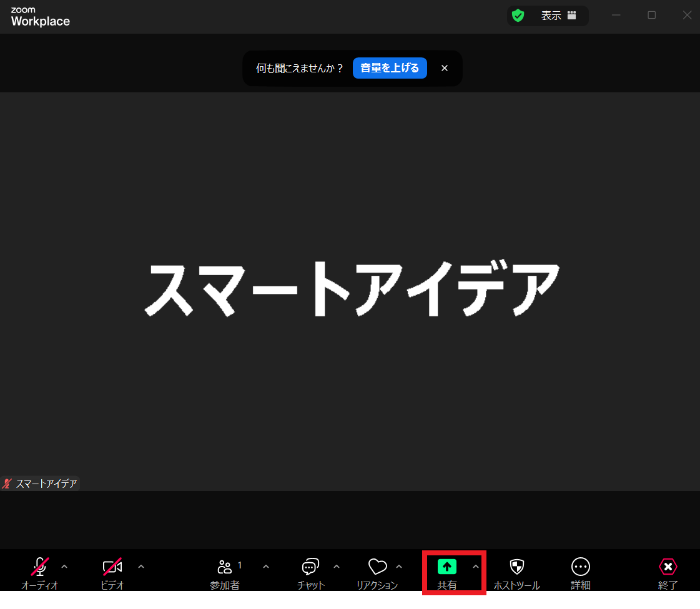The image size is (700, 609).
Task: Expand video options arrow next to ビデオ
Action: 141,567
